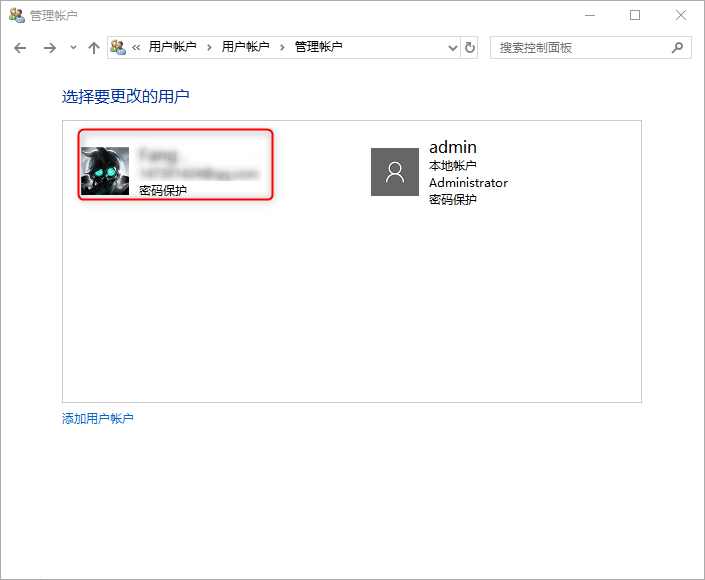
Task: Expand arrow after first 用户帐户 breadcrumb
Action: click(x=209, y=47)
